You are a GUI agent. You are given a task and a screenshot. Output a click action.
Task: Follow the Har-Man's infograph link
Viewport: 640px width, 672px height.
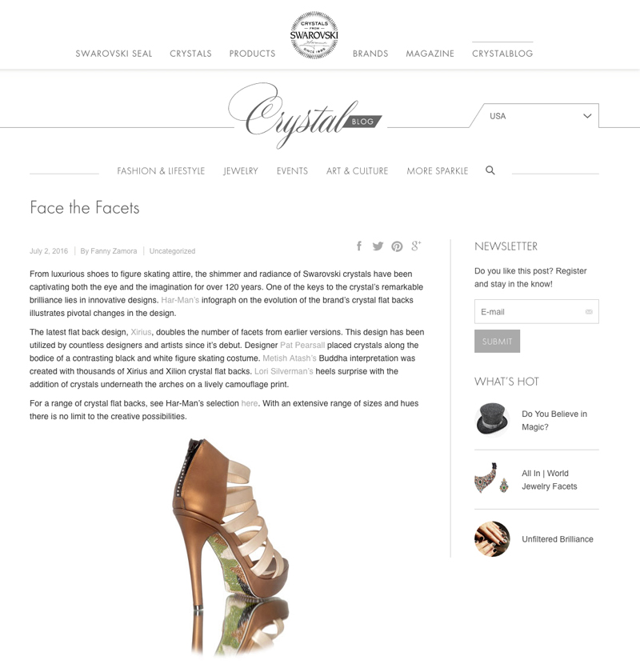coord(180,300)
